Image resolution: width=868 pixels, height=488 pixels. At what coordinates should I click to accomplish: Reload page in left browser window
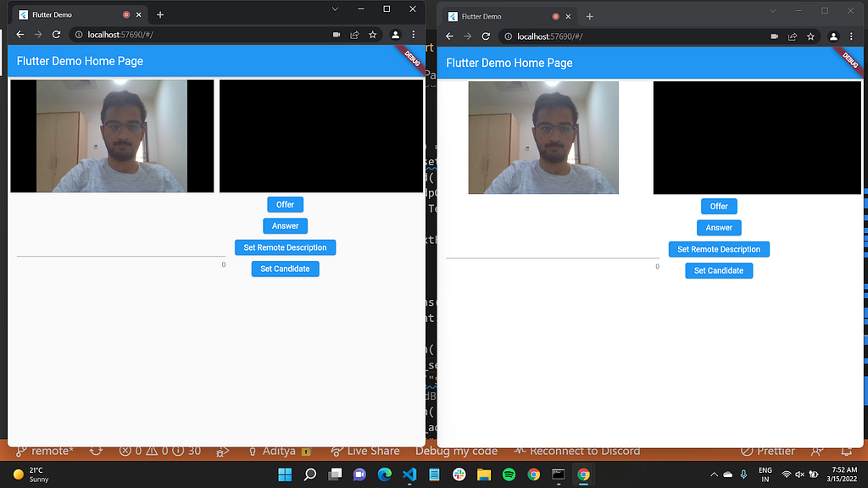57,34
